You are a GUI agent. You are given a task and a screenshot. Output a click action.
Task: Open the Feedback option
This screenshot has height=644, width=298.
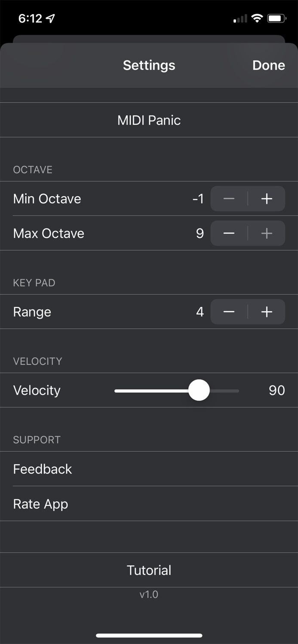[43, 469]
